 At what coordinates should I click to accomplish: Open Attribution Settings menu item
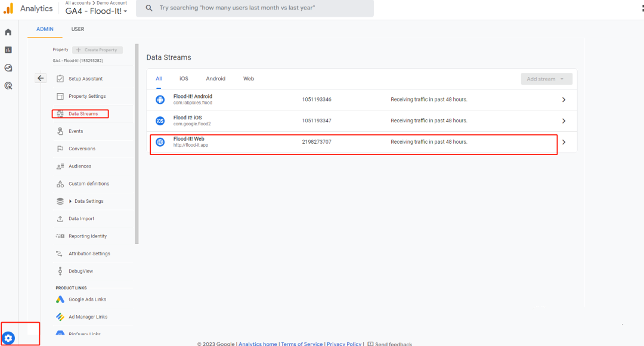point(89,254)
